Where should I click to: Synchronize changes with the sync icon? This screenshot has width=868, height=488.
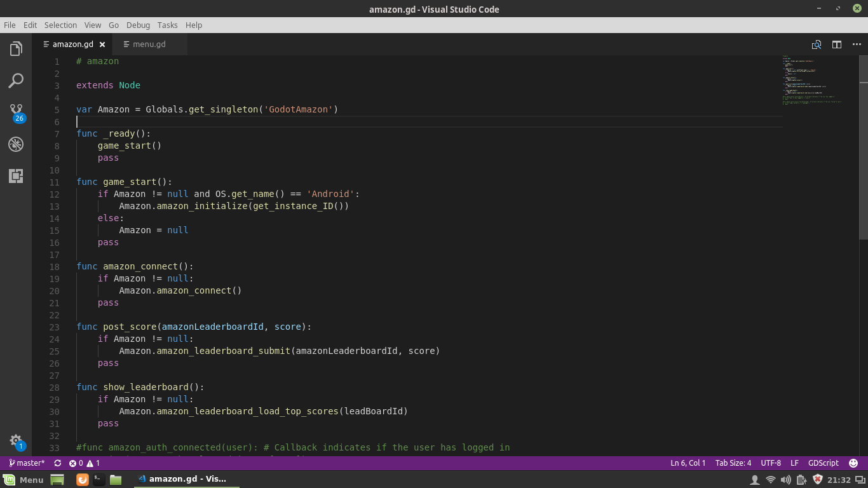click(x=58, y=463)
